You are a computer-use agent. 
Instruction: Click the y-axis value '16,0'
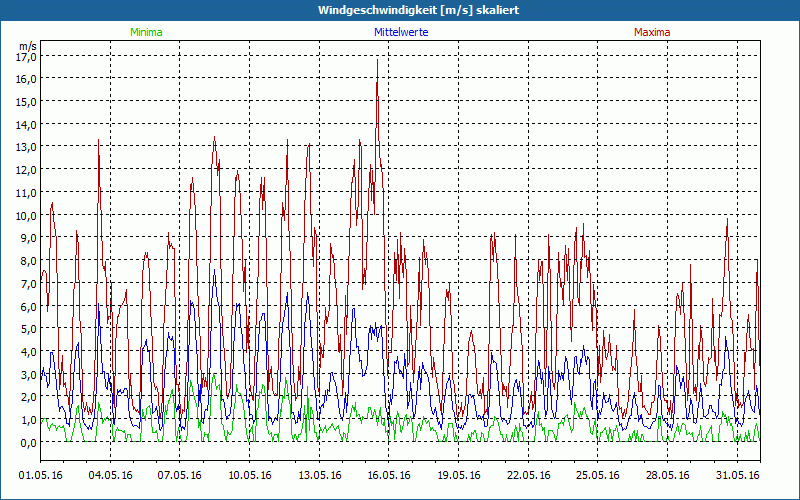[28, 79]
